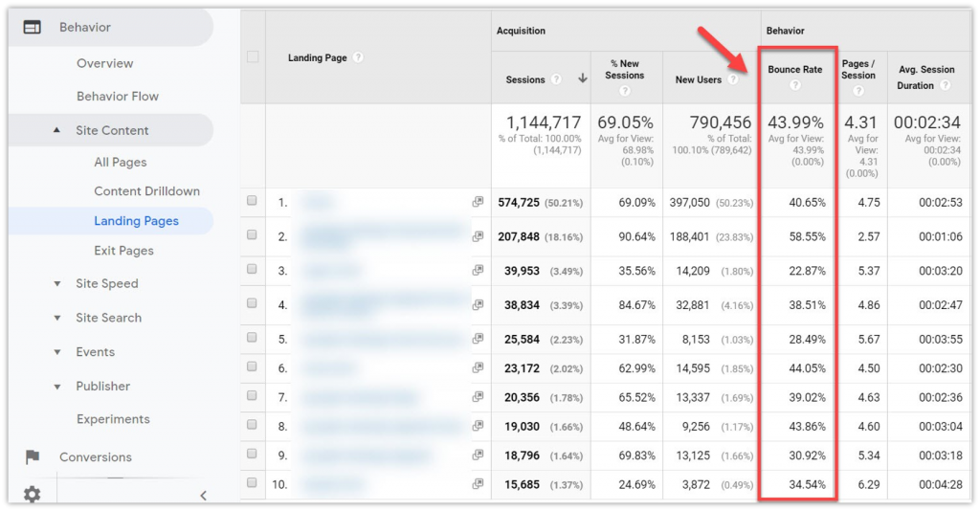The width and height of the screenshot is (980, 511).
Task: Sort table by Landing Page column
Action: pos(317,57)
